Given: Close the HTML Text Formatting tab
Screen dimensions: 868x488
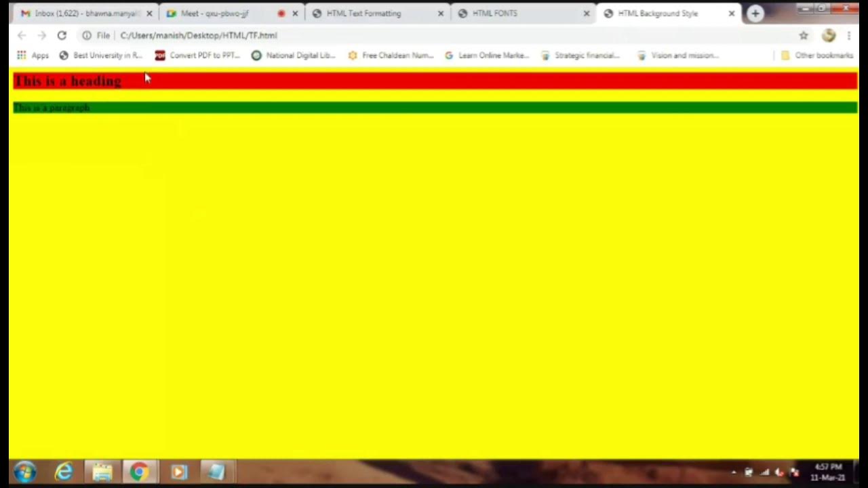Looking at the screenshot, I should point(441,14).
